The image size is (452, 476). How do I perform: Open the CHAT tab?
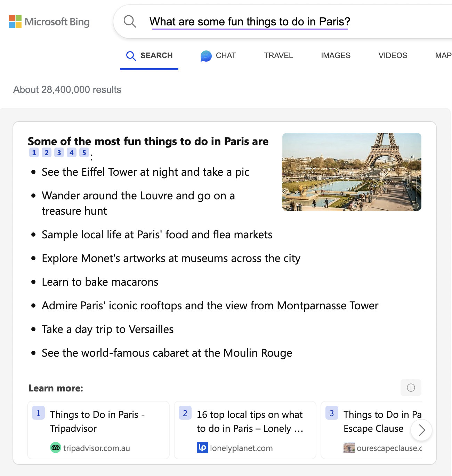coord(218,56)
